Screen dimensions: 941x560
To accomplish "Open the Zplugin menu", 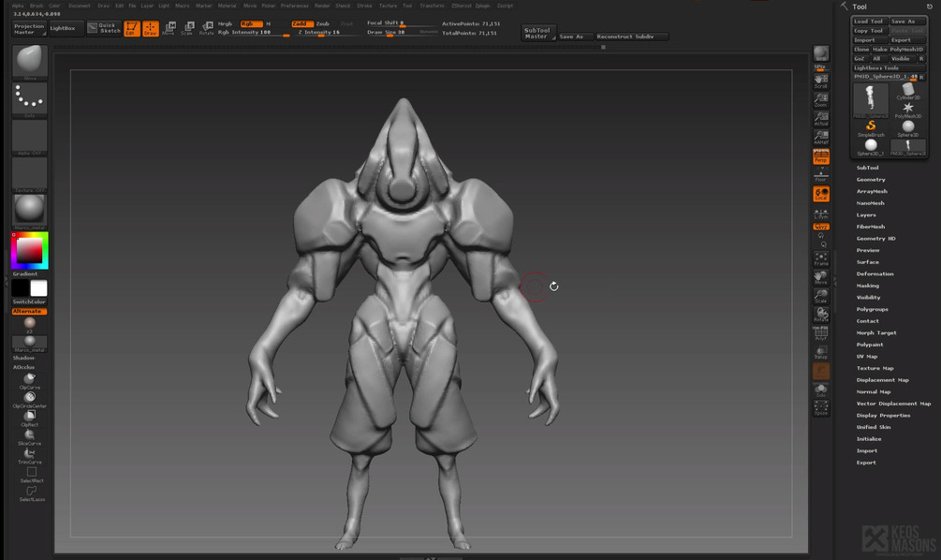I will 483,6.
